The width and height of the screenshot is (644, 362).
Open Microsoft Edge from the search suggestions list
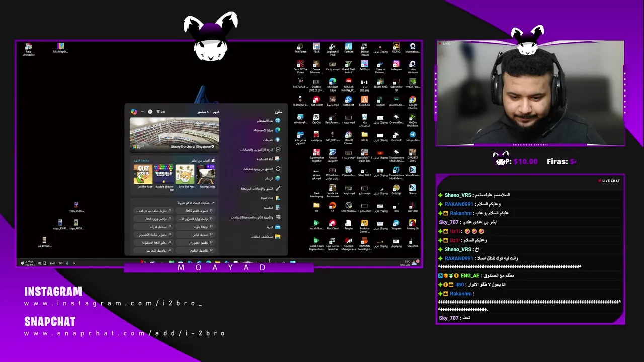[x=267, y=130]
